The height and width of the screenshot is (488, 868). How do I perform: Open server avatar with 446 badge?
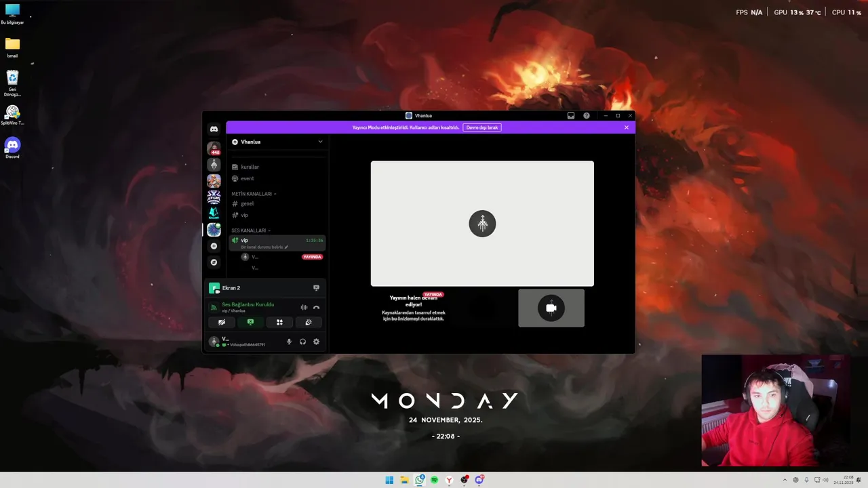[214, 148]
